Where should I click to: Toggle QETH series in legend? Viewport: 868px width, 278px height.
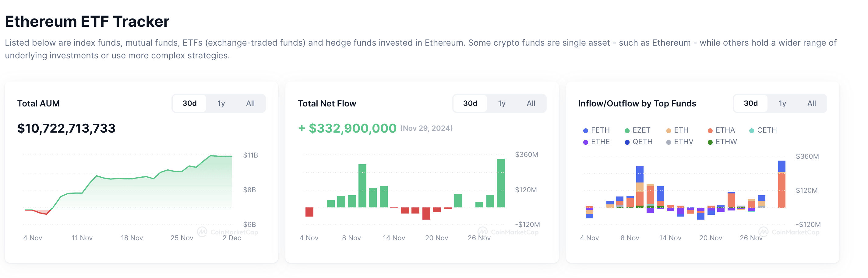[x=639, y=142]
